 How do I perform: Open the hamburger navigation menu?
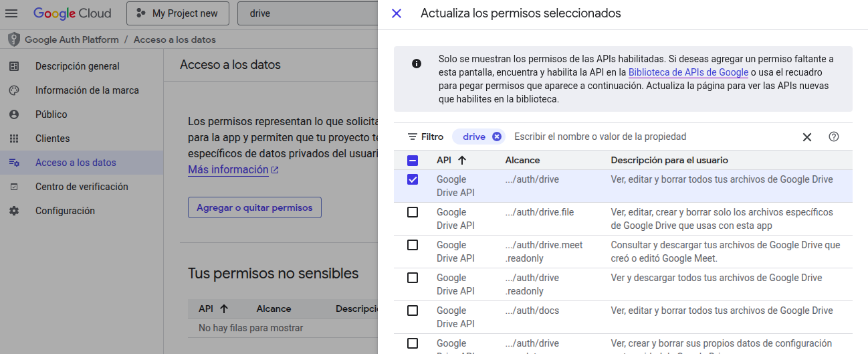click(11, 13)
